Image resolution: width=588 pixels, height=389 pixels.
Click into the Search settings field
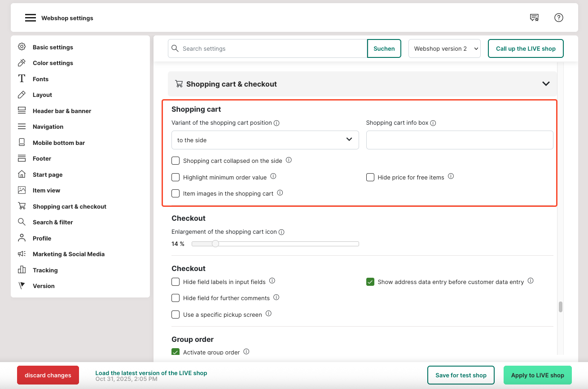coord(273,48)
